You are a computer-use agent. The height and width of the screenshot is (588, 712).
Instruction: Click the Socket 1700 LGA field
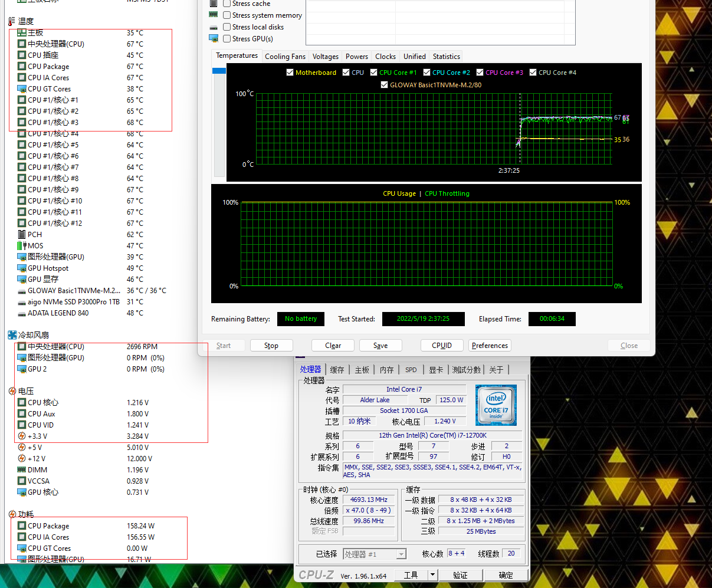403,410
